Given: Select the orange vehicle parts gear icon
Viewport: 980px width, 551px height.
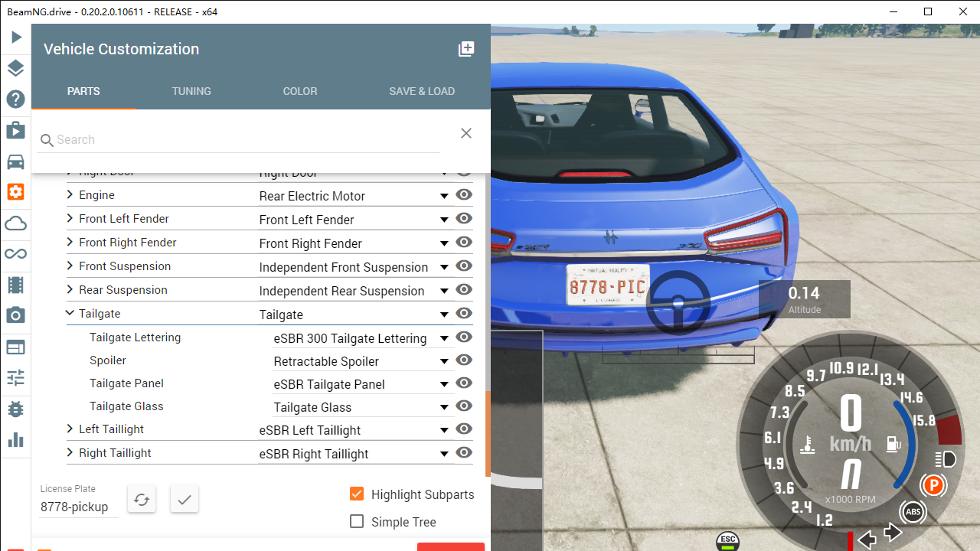Looking at the screenshot, I should (16, 192).
